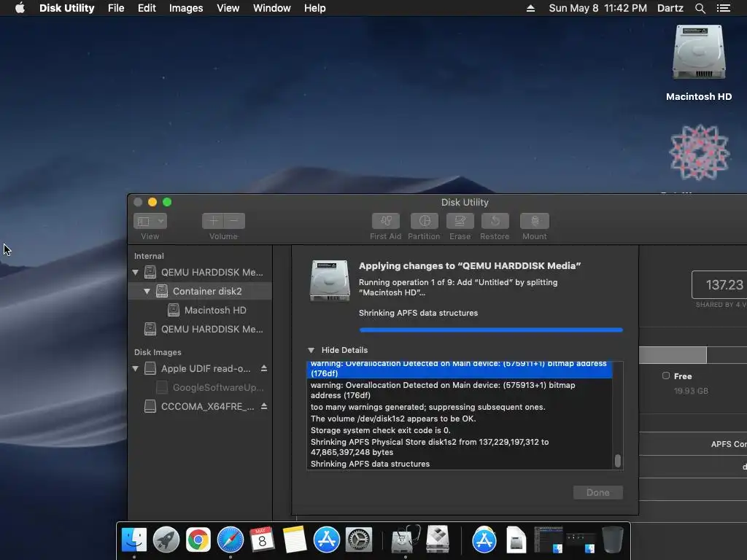This screenshot has height=560, width=747.
Task: Hide Details disclosure triangle
Action: 311,350
